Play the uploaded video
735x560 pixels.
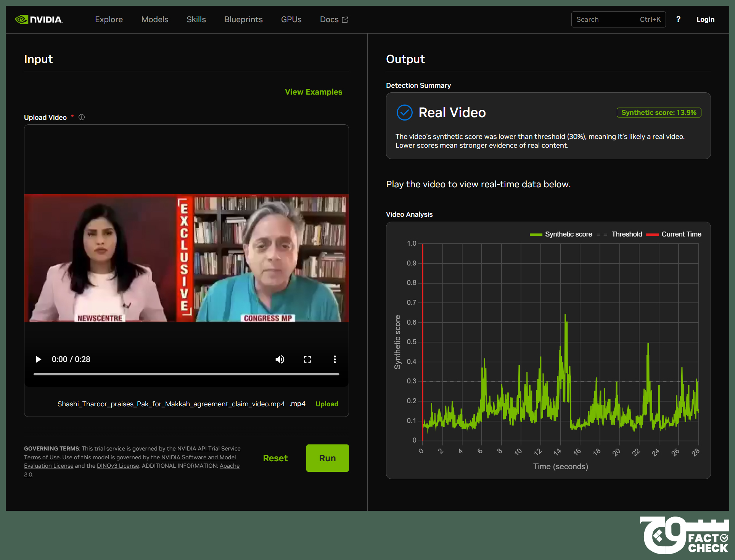[x=38, y=359]
